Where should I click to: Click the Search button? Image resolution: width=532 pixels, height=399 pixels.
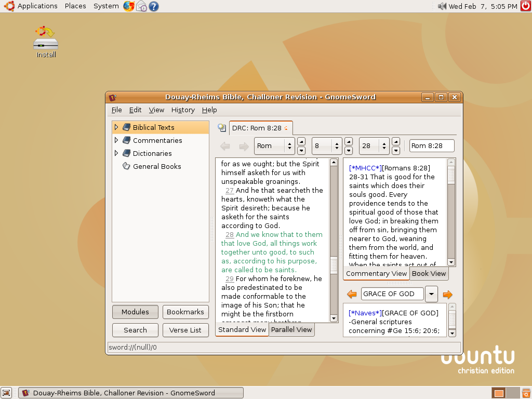[135, 330]
